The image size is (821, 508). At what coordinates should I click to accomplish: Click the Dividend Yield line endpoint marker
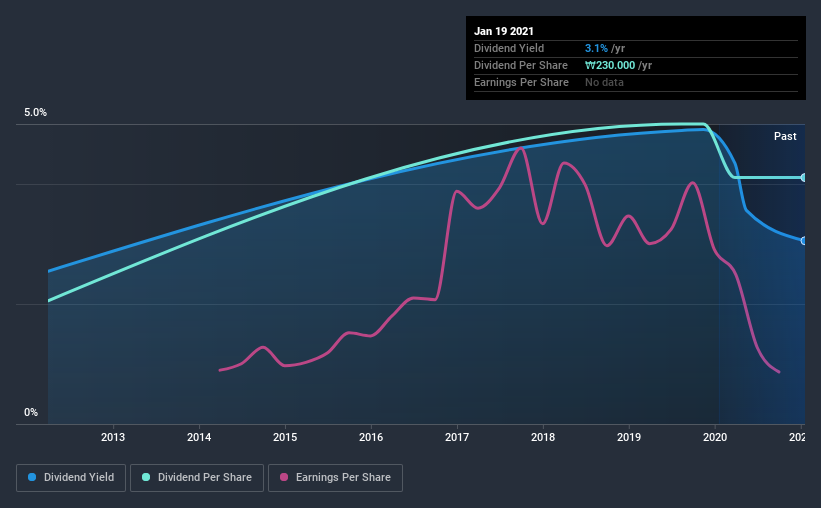(x=803, y=241)
